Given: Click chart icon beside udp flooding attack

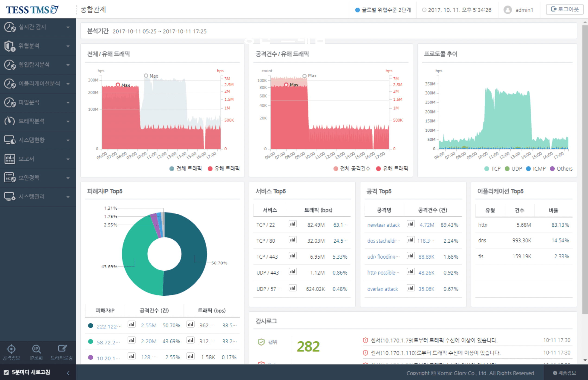Looking at the screenshot, I should click(x=411, y=256).
